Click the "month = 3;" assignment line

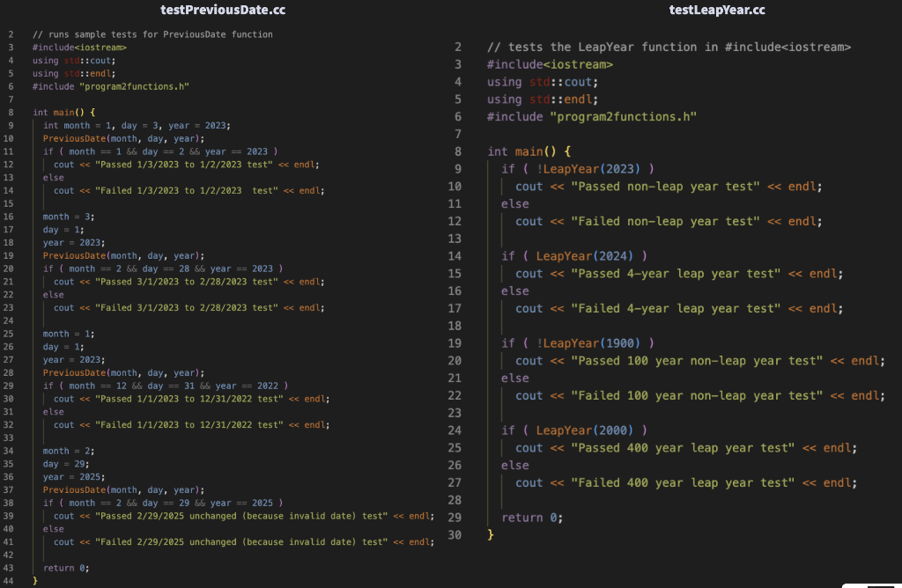tap(69, 217)
